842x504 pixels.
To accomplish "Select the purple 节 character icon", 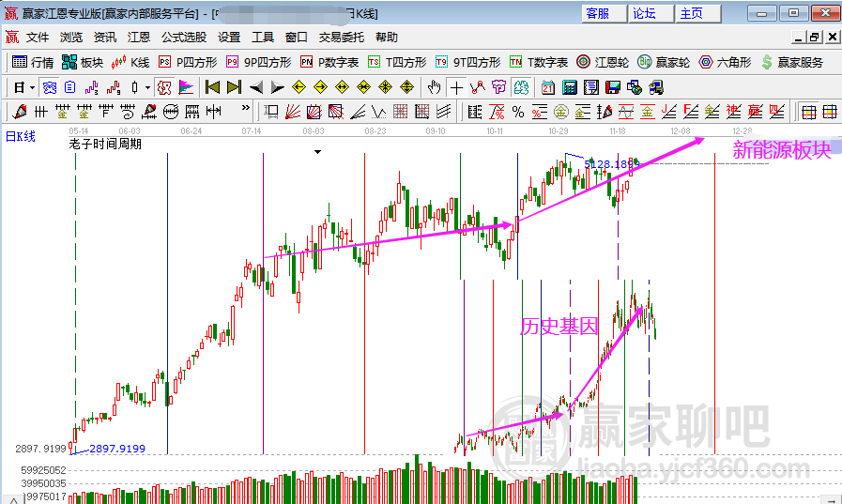I will 498,87.
